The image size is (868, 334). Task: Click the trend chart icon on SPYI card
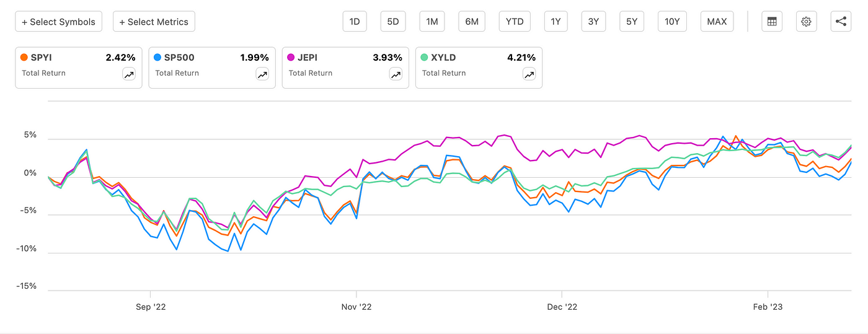tap(128, 74)
